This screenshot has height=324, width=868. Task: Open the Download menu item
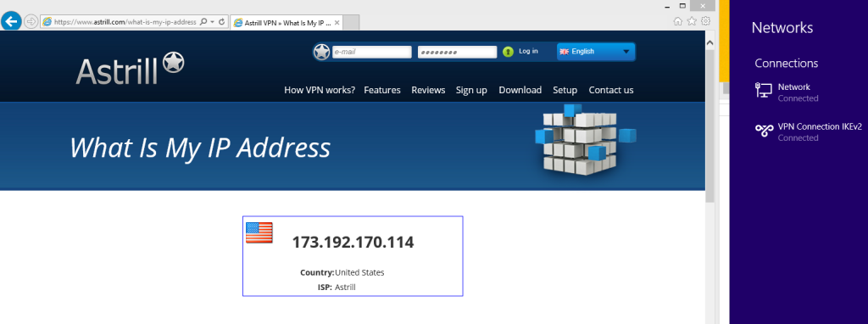tap(520, 90)
